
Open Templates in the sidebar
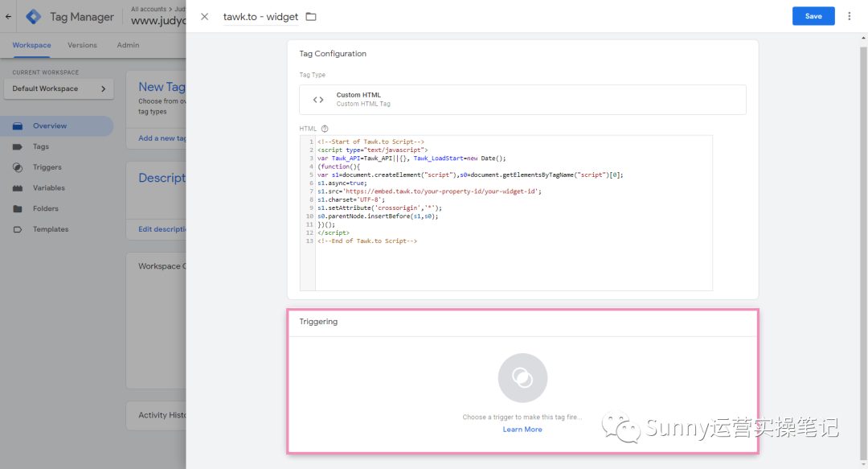(50, 229)
